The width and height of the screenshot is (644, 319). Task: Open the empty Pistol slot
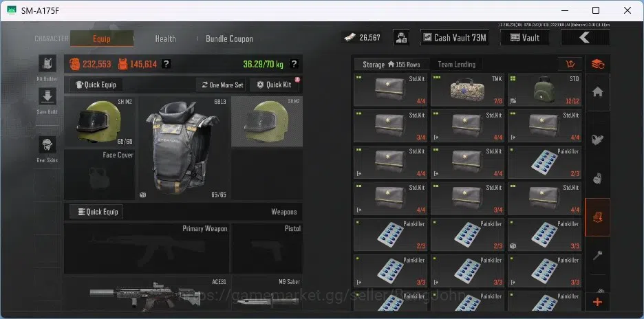tap(267, 248)
